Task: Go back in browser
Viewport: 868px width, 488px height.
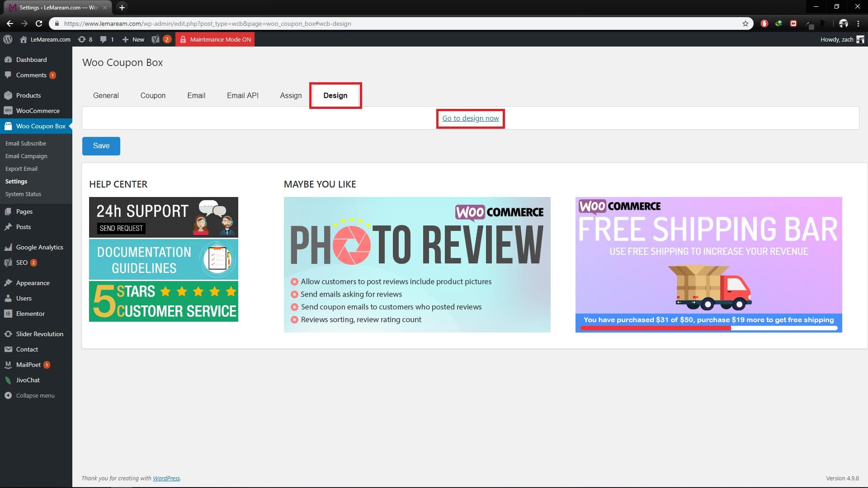Action: point(10,23)
